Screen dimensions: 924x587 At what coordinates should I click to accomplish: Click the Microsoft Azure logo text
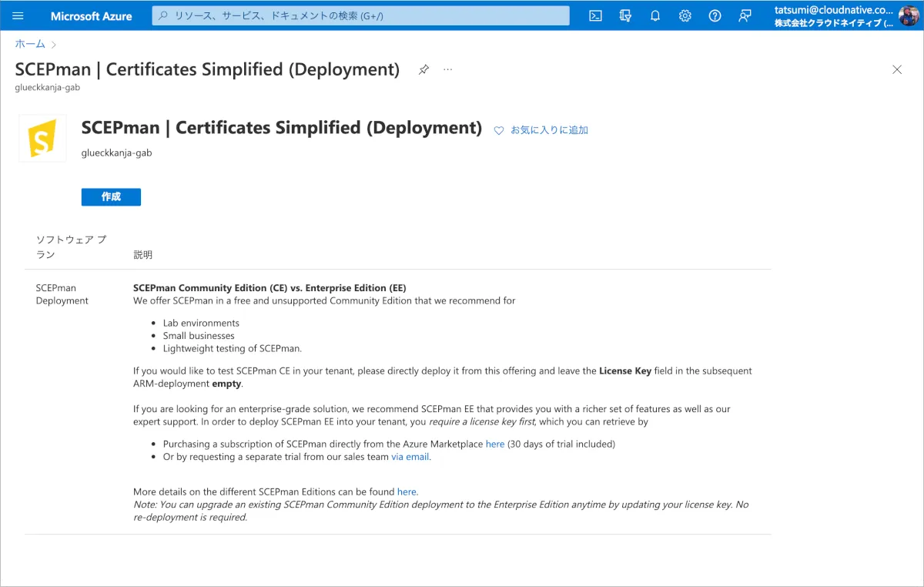point(91,16)
